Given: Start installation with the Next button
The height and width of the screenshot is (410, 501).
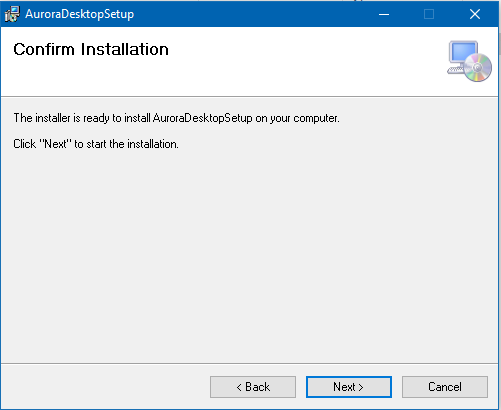Looking at the screenshot, I should point(349,387).
